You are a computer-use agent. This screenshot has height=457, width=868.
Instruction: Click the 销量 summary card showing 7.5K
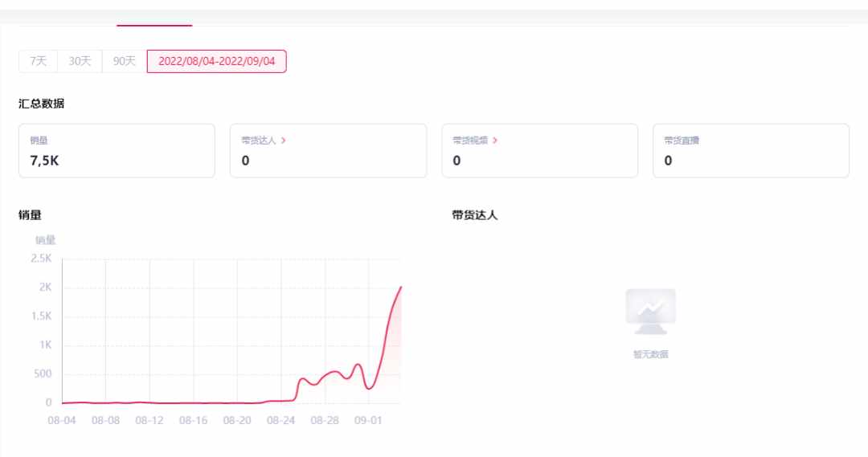[117, 150]
